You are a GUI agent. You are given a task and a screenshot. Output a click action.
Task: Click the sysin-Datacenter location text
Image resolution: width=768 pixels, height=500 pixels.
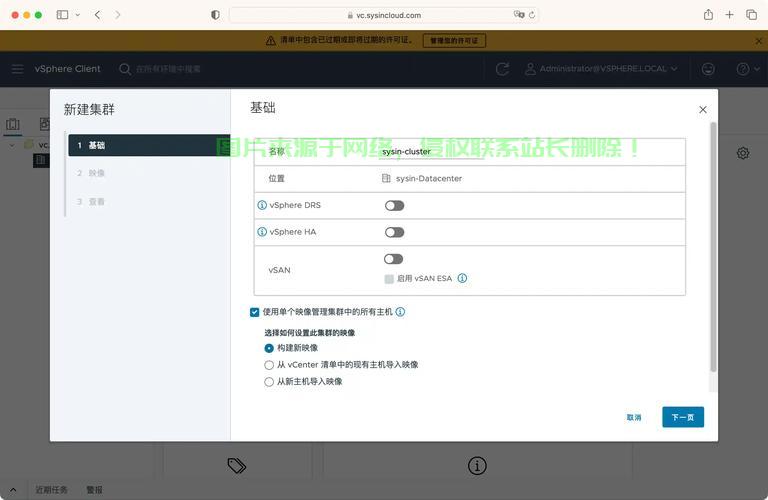coord(429,178)
